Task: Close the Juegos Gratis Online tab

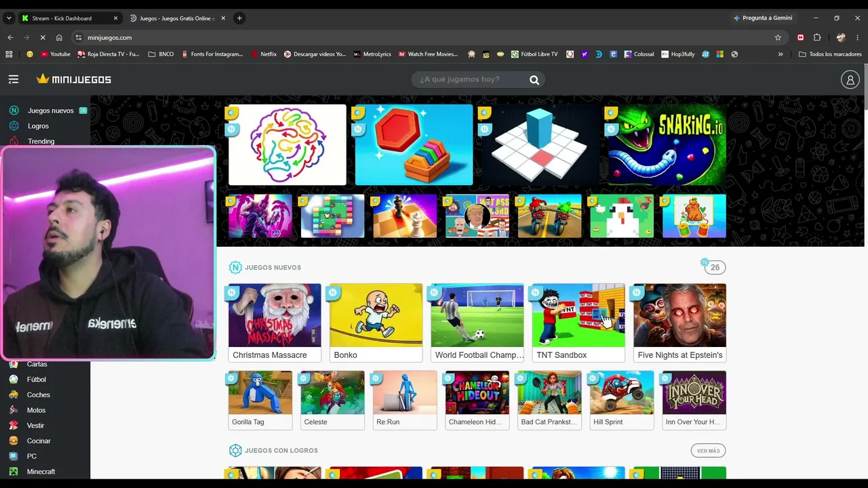Action: [223, 18]
